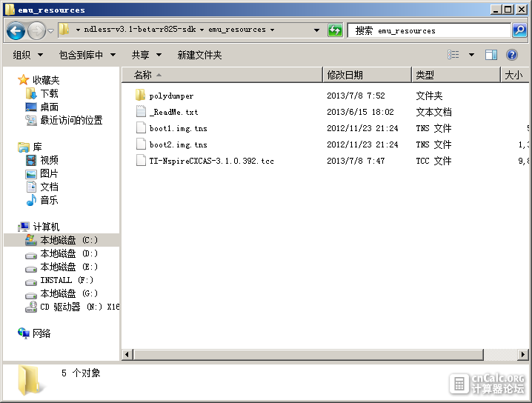Viewport: 532px width, 403px height.
Task: Expand the arrow after ndless-v3.1-beta-r825-sdk
Action: 202,30
